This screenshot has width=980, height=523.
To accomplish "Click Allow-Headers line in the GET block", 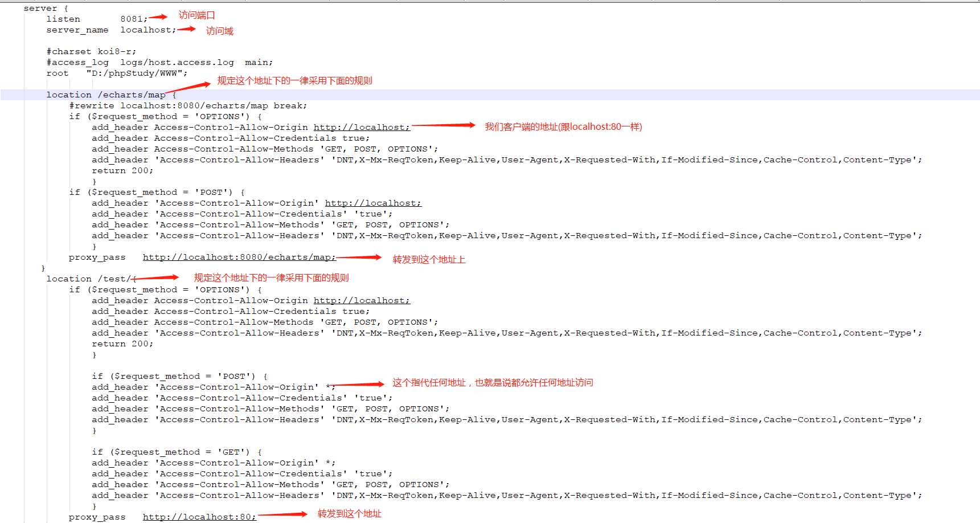I will coord(507,496).
